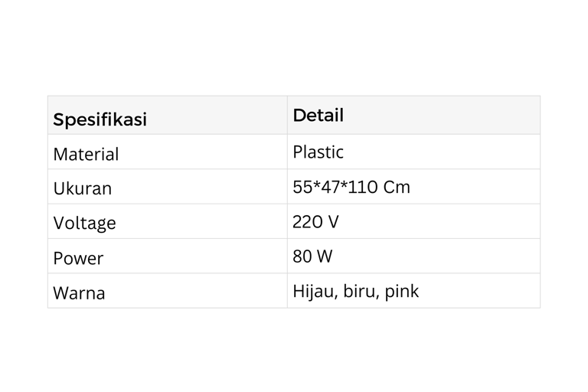Click the V unit after 220
The height and width of the screenshot is (392, 588).
click(332, 222)
